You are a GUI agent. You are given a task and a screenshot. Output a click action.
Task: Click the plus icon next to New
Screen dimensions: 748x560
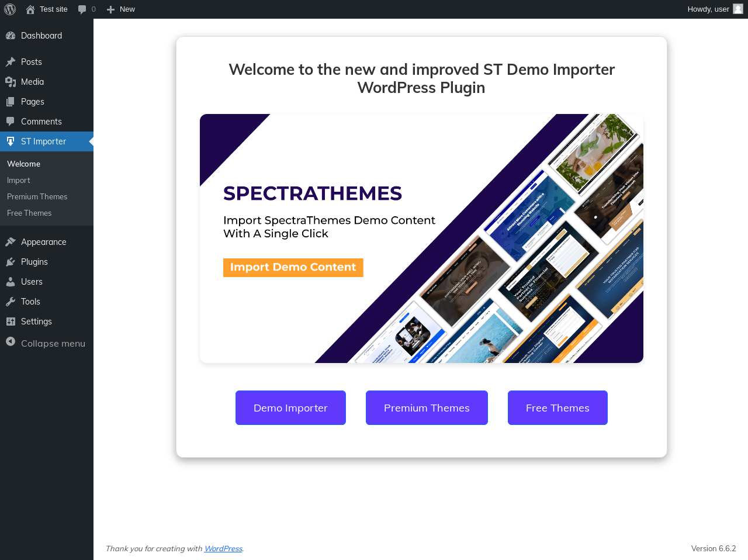110,9
